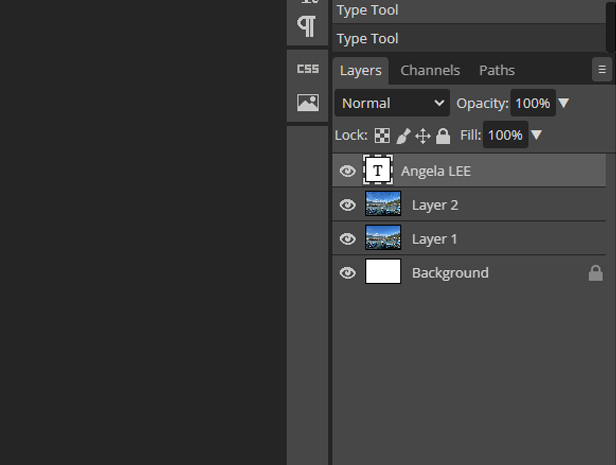
Task: Expand the Opacity slider arrow
Action: [x=564, y=103]
